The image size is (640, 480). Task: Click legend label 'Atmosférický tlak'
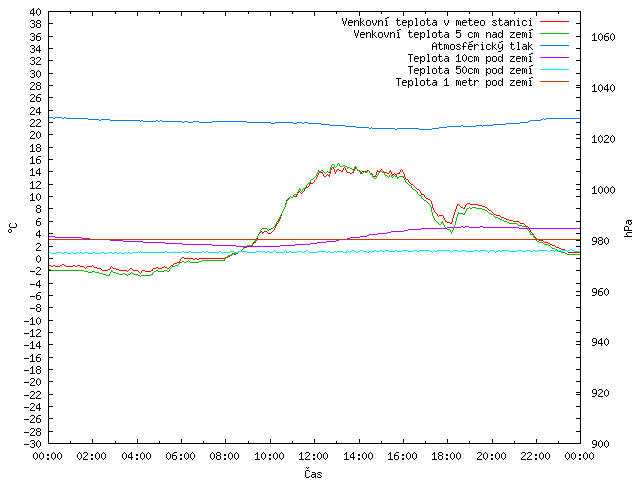pyautogui.click(x=482, y=46)
